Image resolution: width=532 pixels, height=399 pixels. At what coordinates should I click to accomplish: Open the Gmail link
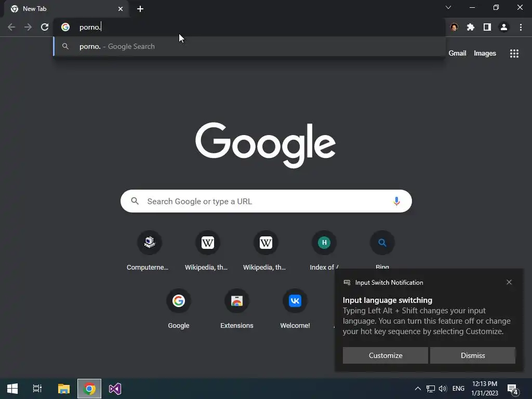coord(457,54)
